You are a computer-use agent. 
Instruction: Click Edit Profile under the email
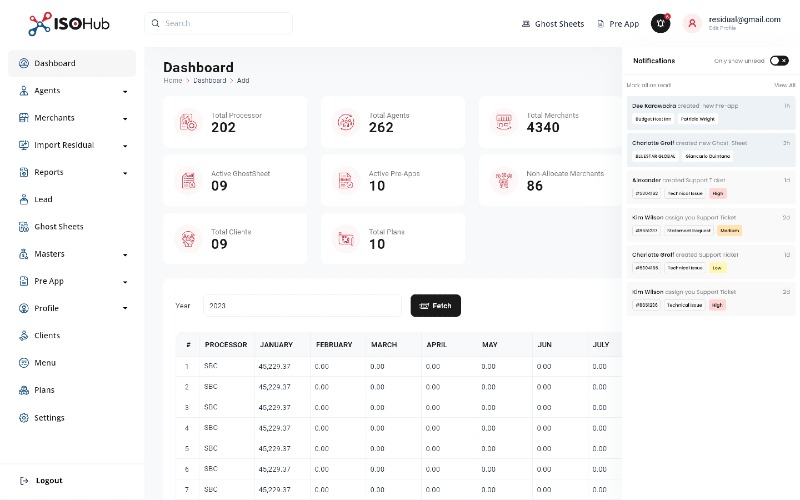click(x=722, y=28)
